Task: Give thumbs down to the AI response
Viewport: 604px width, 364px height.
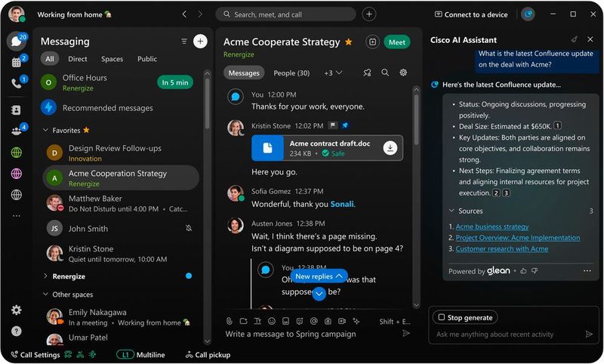Action: coord(535,271)
